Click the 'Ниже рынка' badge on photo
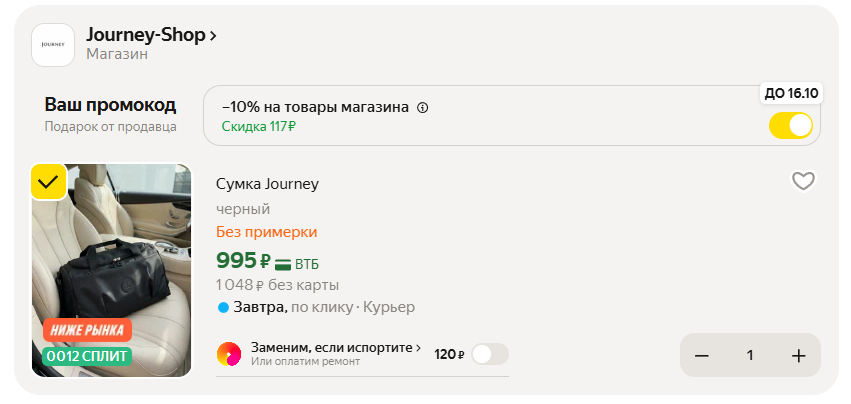Image resolution: width=851 pixels, height=404 pixels. point(87,330)
